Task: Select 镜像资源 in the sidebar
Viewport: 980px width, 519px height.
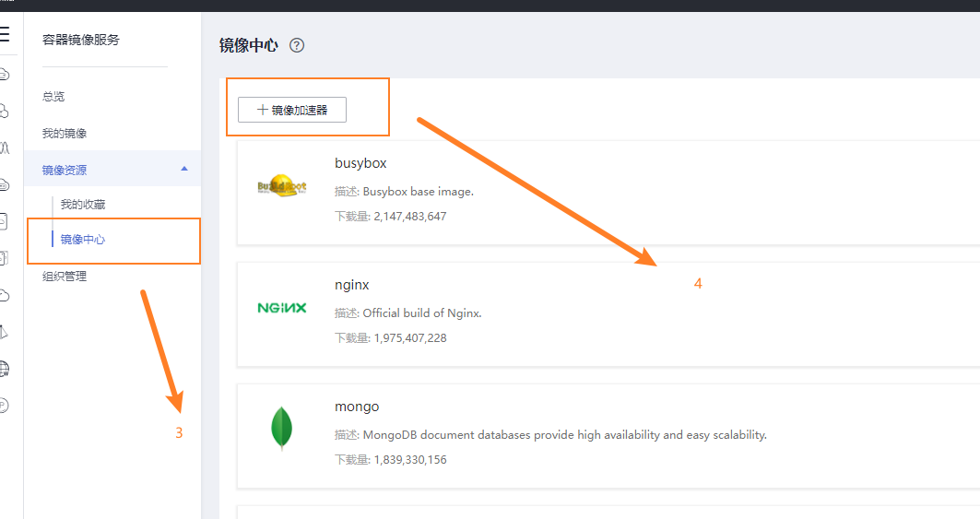Action: [x=65, y=171]
